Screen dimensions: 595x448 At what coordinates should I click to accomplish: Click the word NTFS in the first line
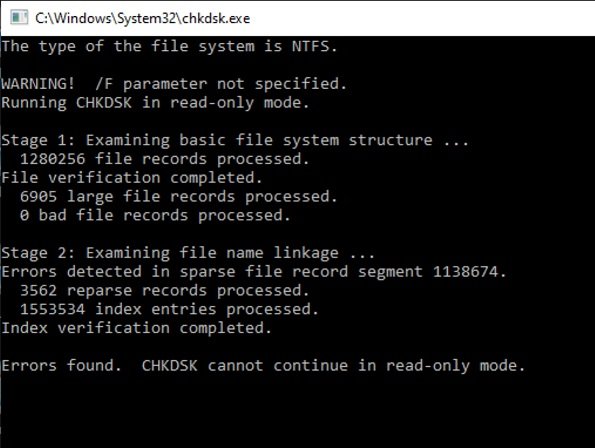tap(315, 47)
